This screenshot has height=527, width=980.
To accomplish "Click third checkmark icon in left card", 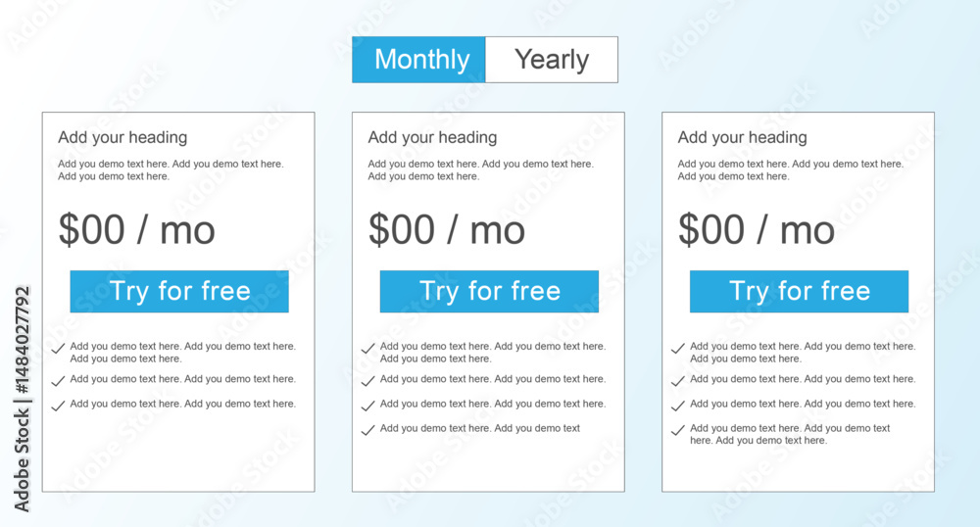I will coord(58,406).
